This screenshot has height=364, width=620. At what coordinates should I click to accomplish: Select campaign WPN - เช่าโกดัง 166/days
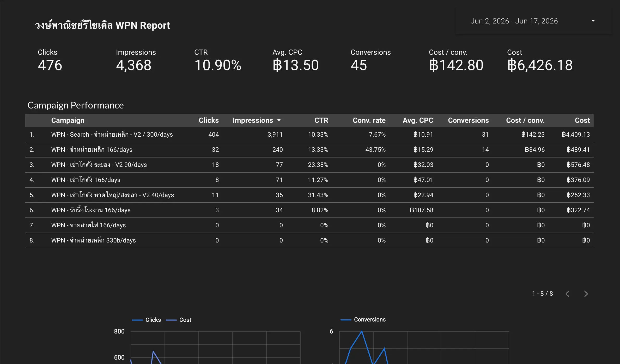86,180
